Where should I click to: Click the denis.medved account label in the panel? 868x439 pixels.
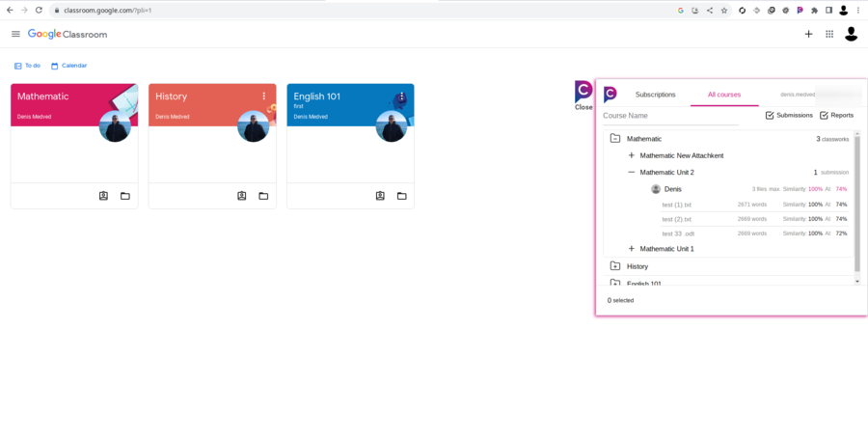[x=798, y=95]
